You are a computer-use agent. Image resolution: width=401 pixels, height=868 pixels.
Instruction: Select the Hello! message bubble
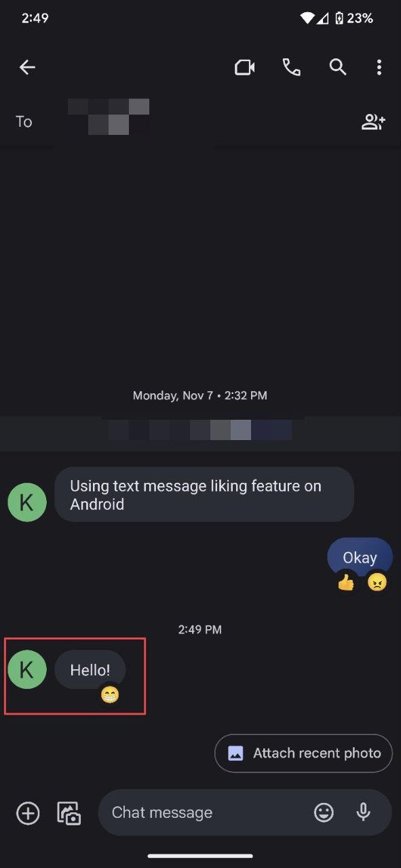click(x=90, y=670)
